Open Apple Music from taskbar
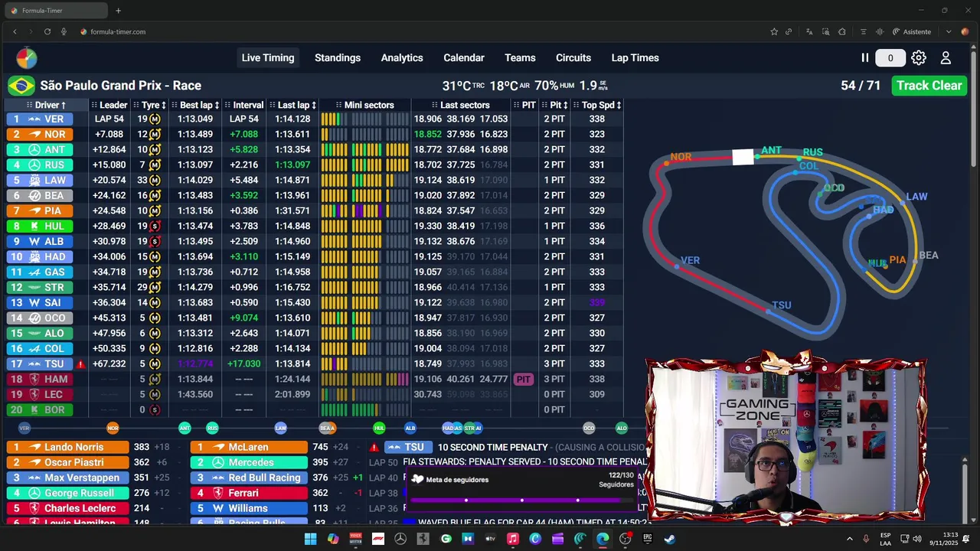The image size is (980, 551). tap(513, 539)
